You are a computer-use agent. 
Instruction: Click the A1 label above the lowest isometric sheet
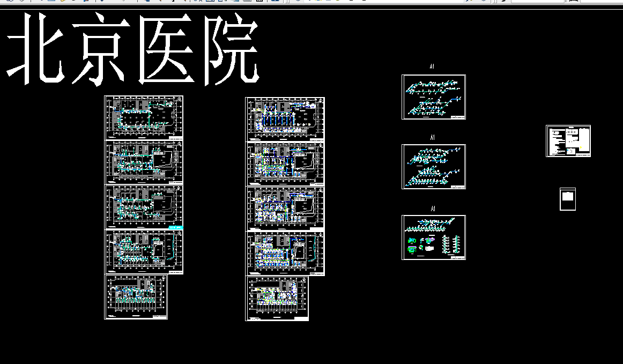point(433,209)
